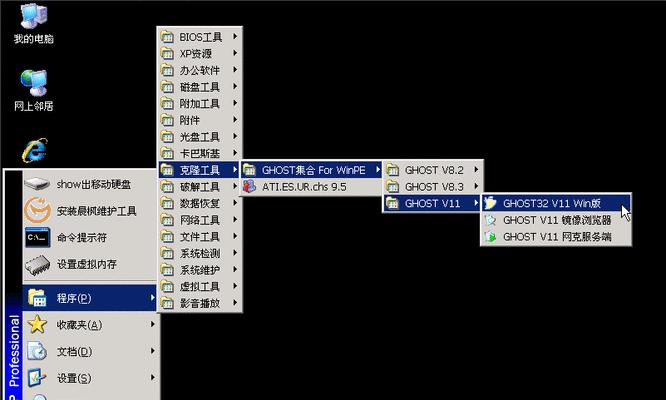The image size is (666, 400).
Task: Open My Computer desktop icon
Action: tap(33, 17)
